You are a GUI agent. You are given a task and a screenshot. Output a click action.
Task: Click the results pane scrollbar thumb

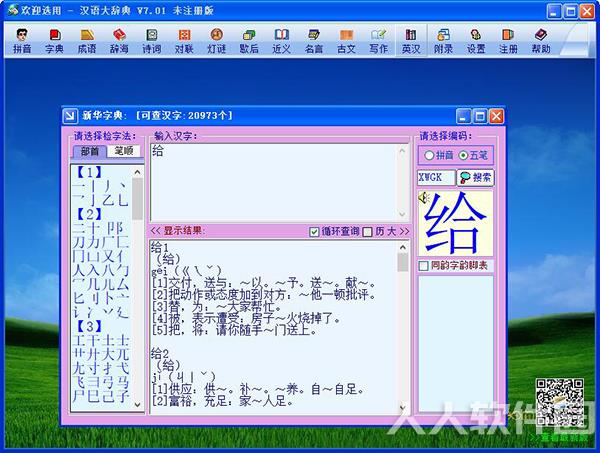click(x=403, y=263)
